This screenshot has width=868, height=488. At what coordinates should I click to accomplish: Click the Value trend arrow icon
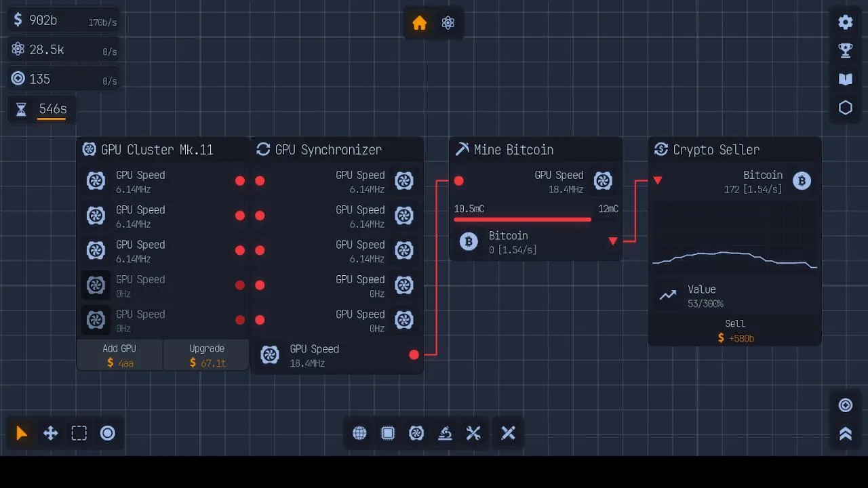pos(668,296)
